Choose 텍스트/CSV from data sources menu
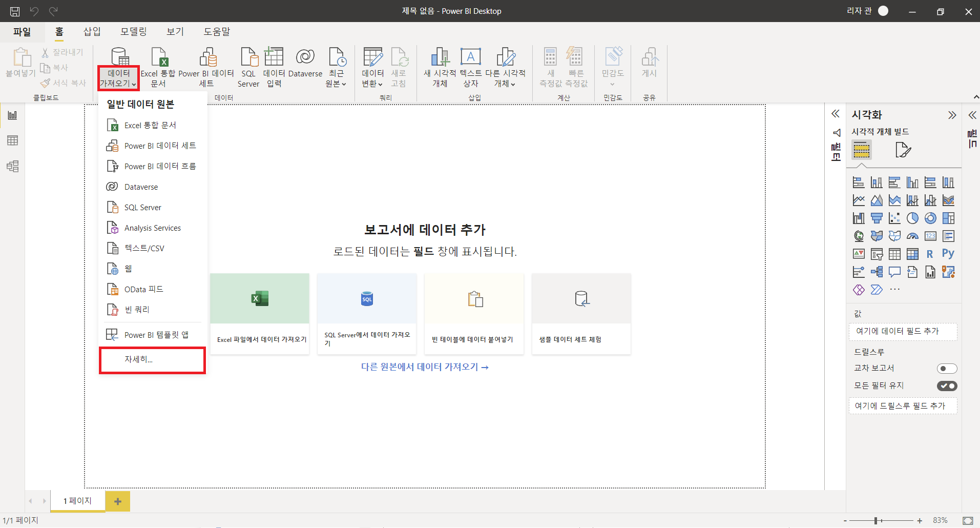The image size is (980, 528). [x=153, y=248]
